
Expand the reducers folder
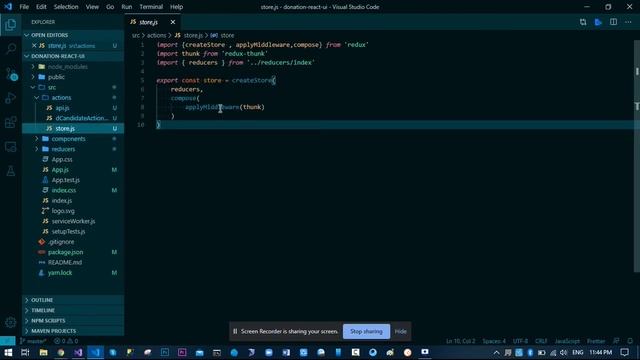(63, 149)
